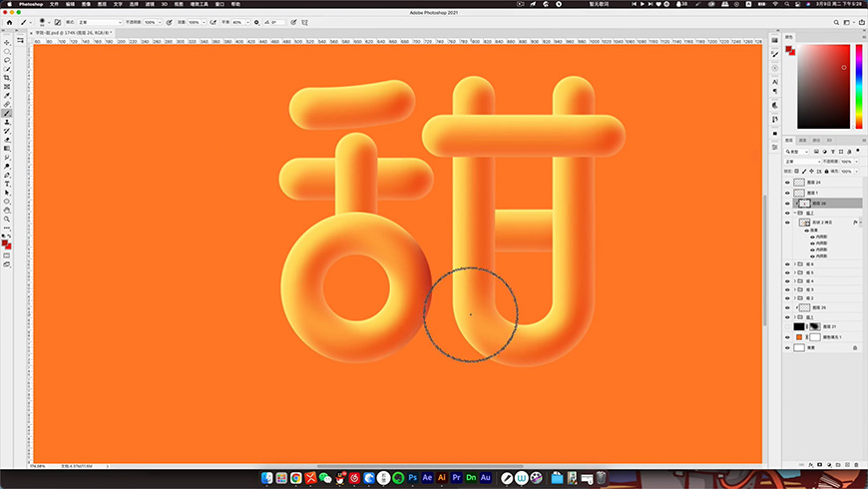Screen dimensions: 868x489
Task: Select the Brush tool in toolbox
Action: point(7,114)
